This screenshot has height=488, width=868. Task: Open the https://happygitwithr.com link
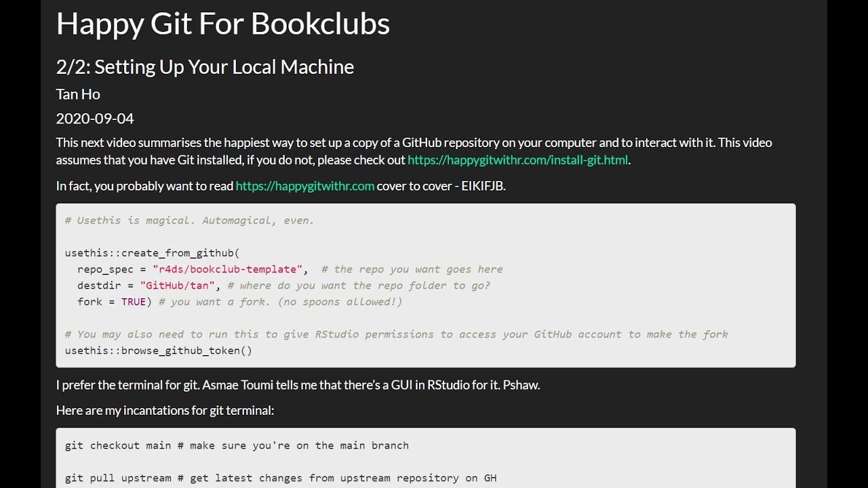point(305,186)
